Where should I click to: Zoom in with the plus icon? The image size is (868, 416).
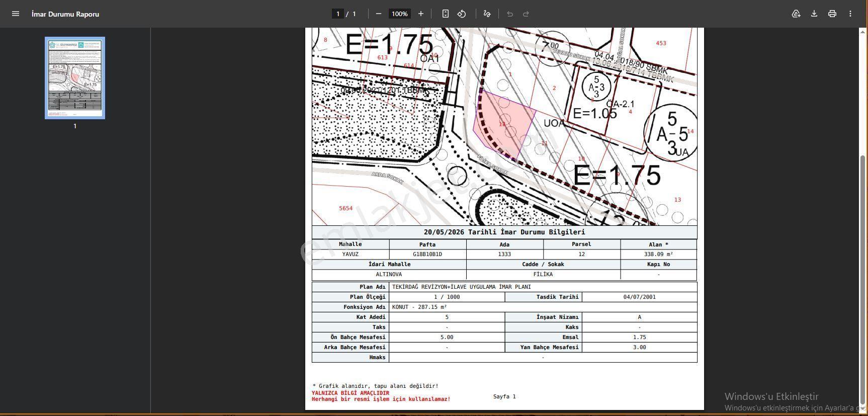(421, 14)
